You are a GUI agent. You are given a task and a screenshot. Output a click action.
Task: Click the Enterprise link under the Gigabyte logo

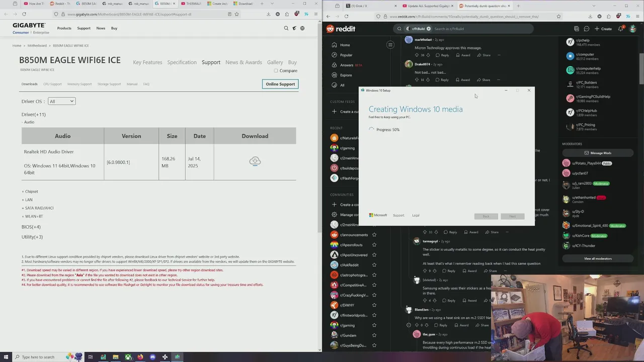(41, 33)
